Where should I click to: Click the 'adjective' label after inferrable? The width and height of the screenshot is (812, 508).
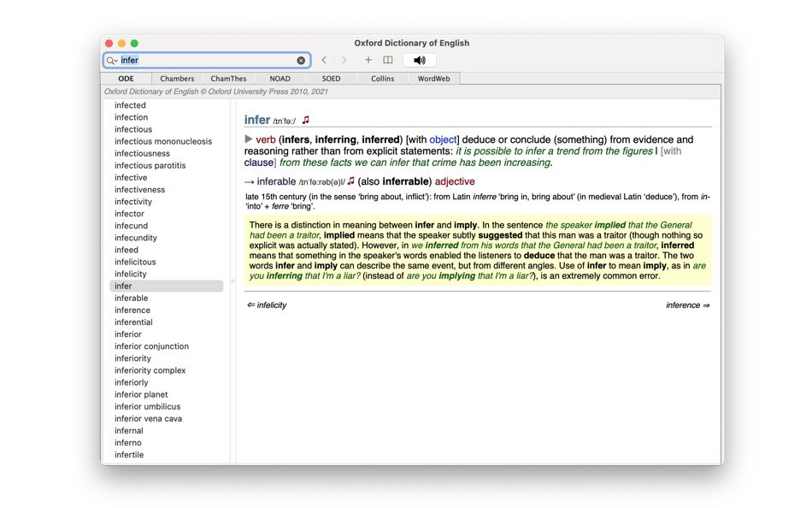(455, 181)
